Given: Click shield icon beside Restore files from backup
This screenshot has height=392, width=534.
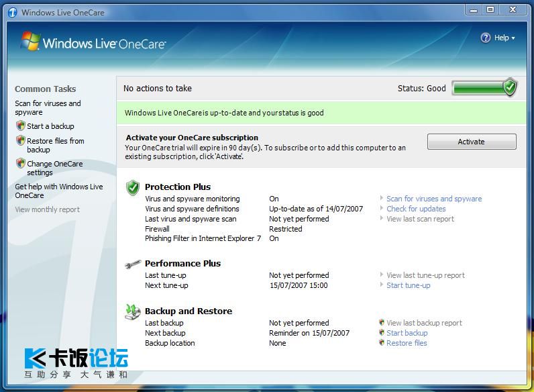Looking at the screenshot, I should coord(20,140).
